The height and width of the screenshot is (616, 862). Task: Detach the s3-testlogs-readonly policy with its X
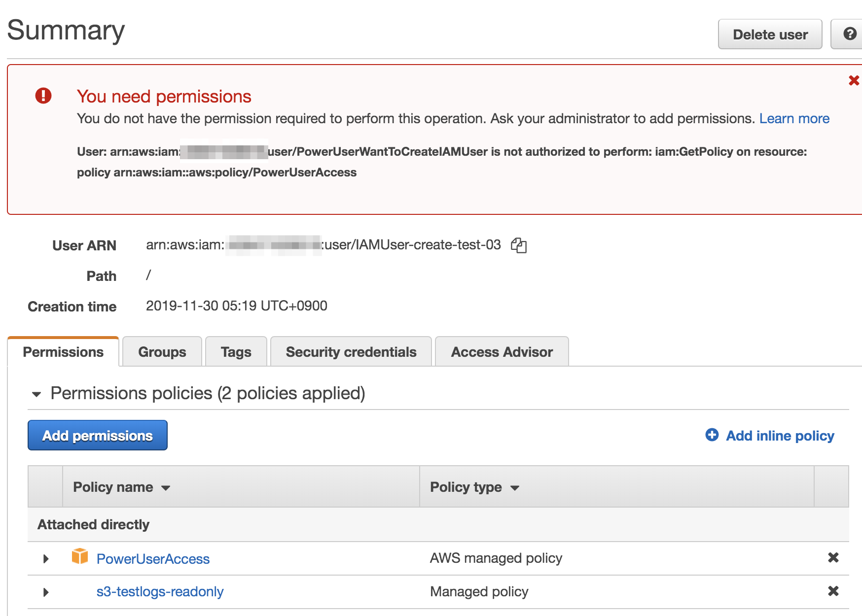click(x=833, y=591)
